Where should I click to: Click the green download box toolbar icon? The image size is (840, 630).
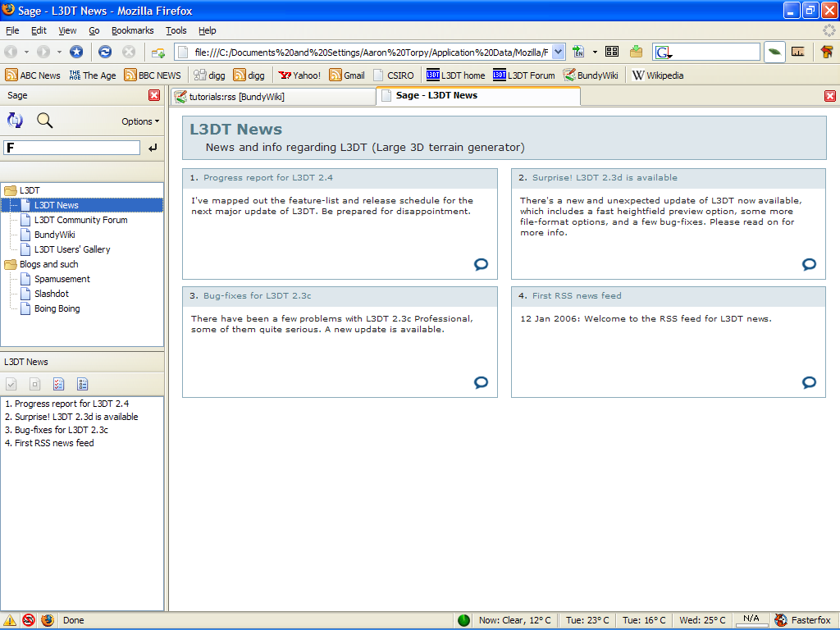point(636,52)
